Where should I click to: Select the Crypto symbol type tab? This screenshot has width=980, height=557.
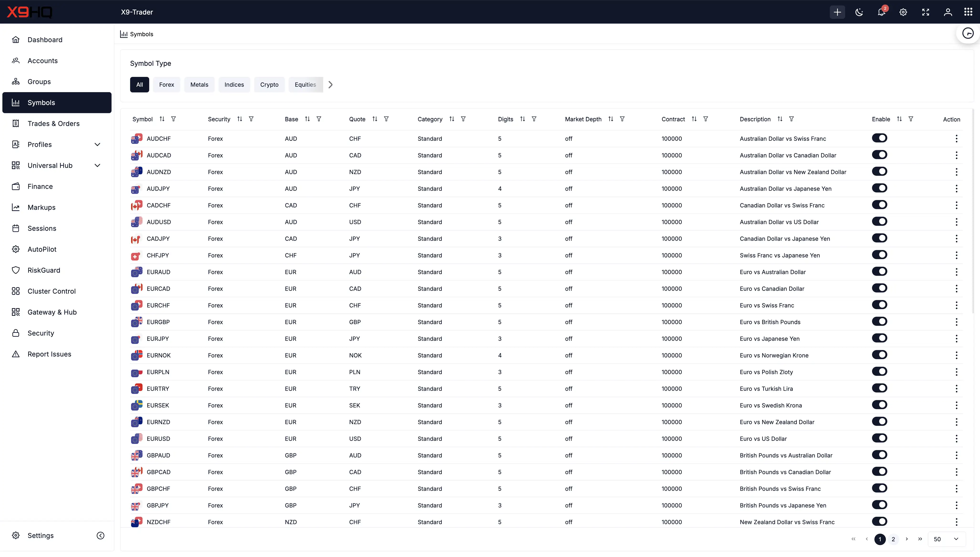269,85
